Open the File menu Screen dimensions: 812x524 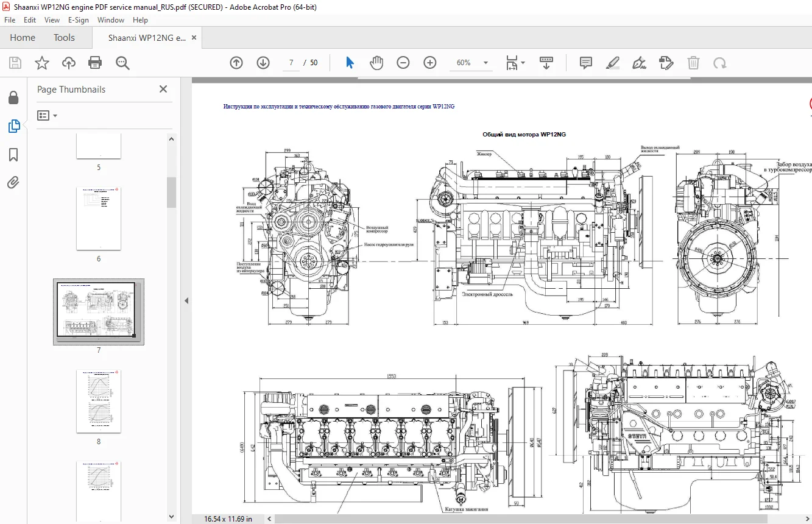pos(10,20)
